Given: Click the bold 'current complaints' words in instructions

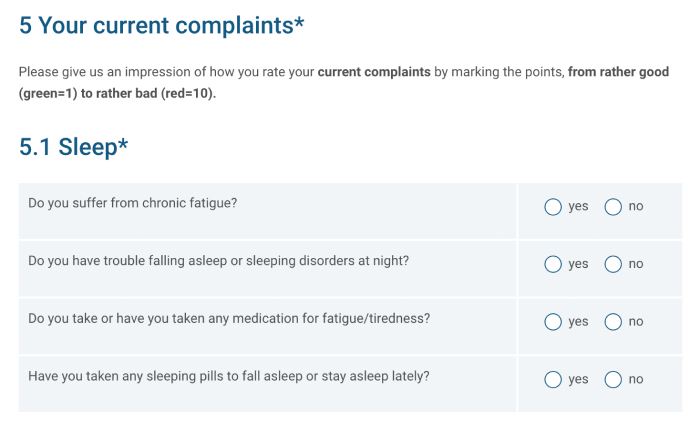Looking at the screenshot, I should coord(374,72).
